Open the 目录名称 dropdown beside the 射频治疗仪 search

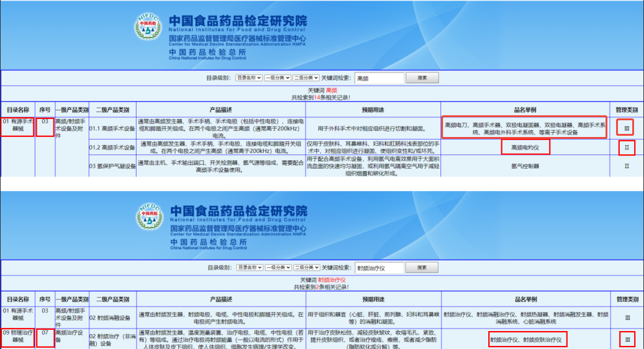(249, 268)
